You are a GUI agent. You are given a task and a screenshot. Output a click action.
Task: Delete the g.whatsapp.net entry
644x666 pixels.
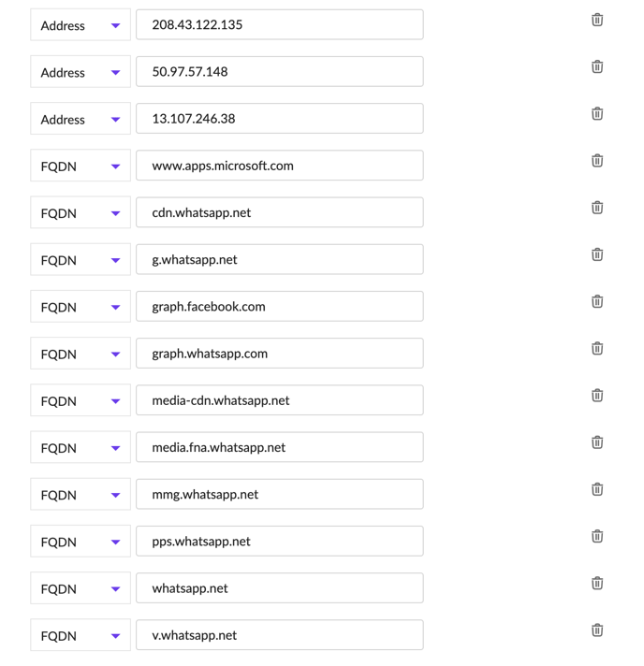596,254
